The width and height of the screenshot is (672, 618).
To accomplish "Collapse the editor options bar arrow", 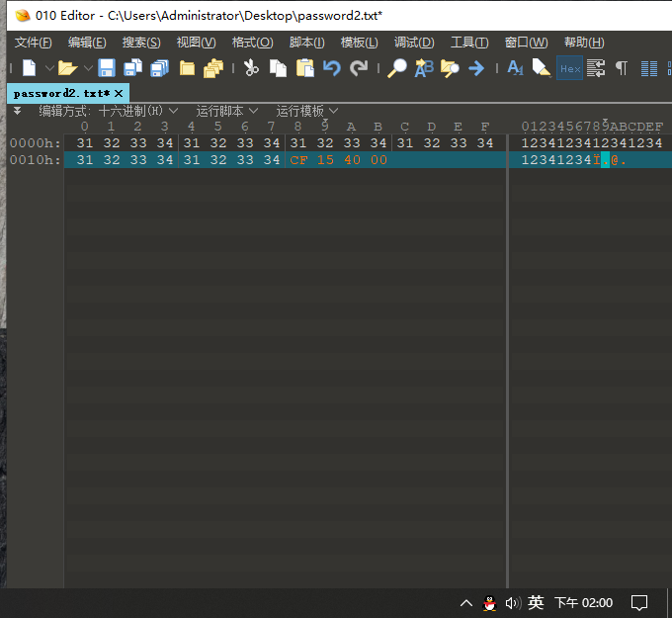I will point(17,111).
